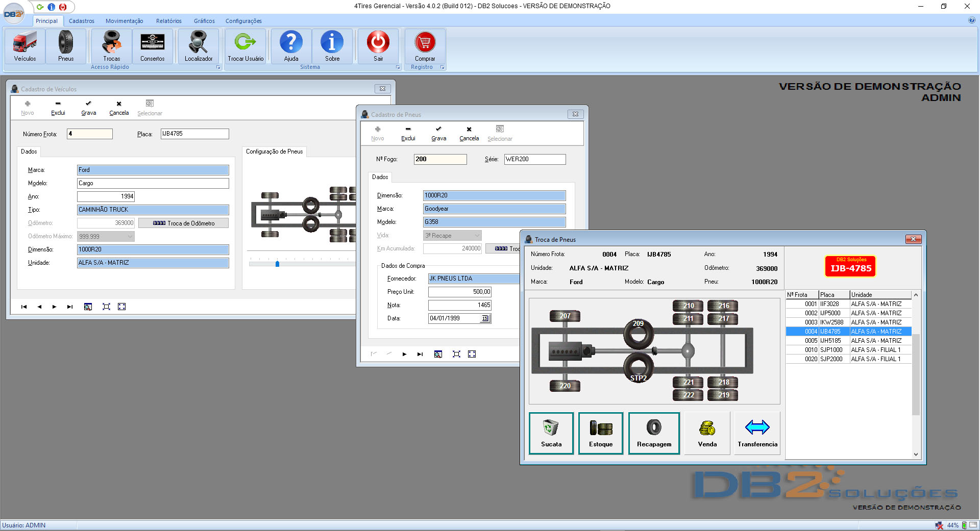The width and height of the screenshot is (980, 531).
Task: Click Trocar Usuário switch user icon
Action: point(246,46)
